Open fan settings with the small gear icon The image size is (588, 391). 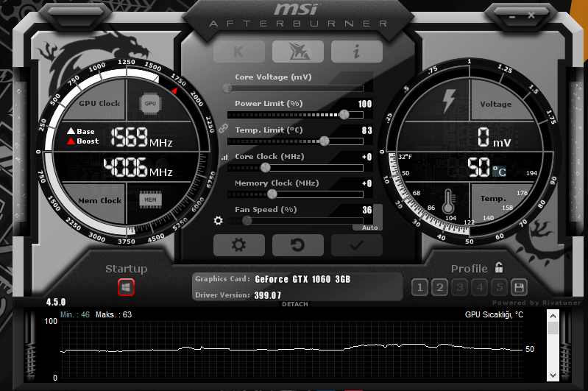tap(219, 221)
